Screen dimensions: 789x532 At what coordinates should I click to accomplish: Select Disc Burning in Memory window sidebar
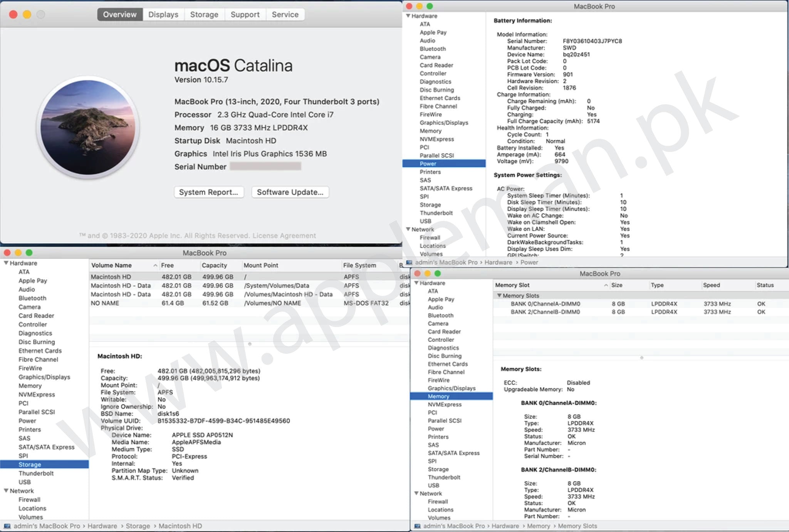point(445,356)
